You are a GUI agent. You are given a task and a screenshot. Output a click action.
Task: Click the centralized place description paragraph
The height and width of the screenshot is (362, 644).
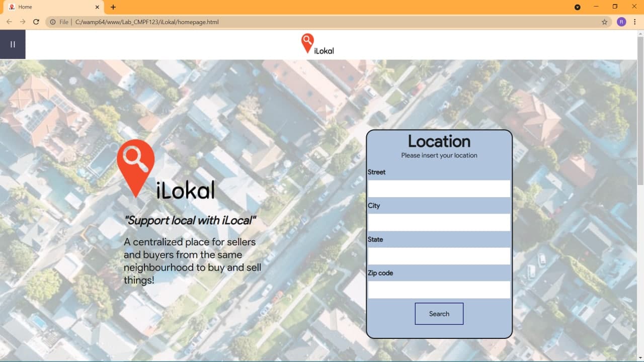[193, 261]
